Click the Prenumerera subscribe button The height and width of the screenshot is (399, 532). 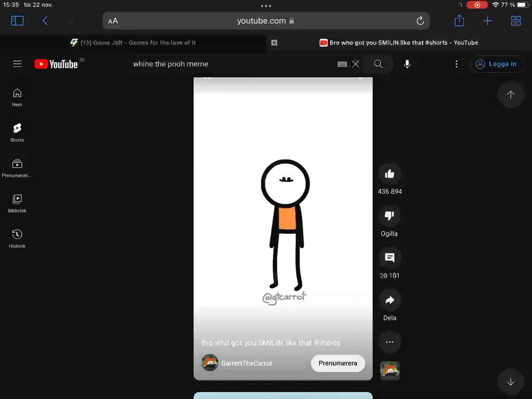(x=338, y=364)
